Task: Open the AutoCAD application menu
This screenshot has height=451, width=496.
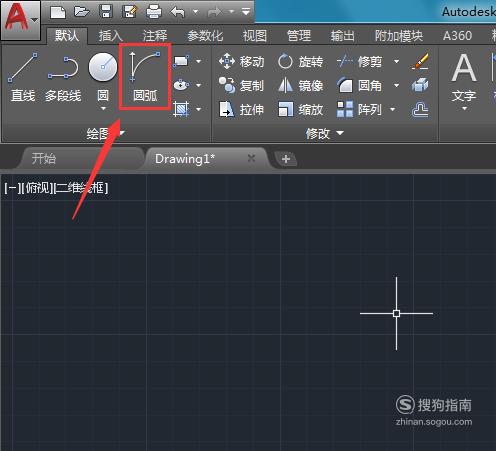Action: (21, 20)
